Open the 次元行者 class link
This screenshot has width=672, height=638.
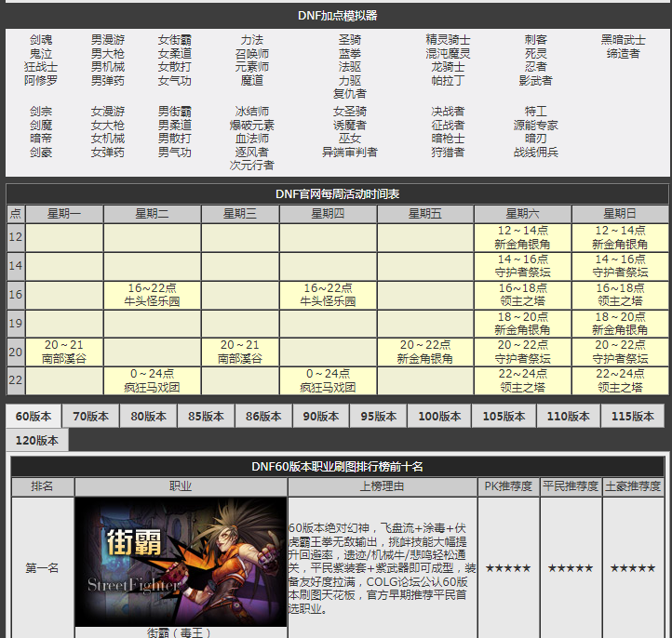252,166
